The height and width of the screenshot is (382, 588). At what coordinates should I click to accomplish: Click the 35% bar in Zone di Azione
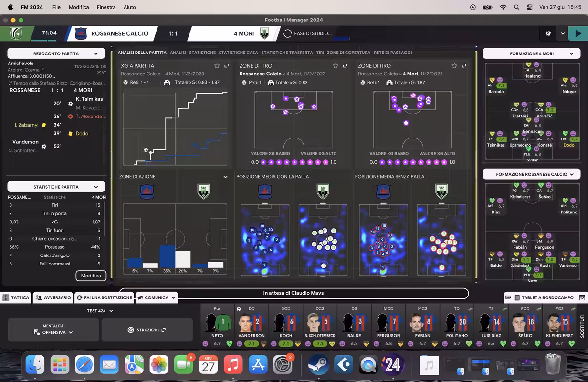coord(167,257)
